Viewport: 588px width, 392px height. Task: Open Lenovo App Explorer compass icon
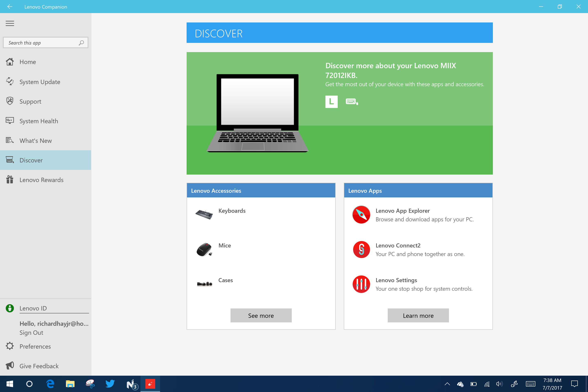pyautogui.click(x=361, y=215)
